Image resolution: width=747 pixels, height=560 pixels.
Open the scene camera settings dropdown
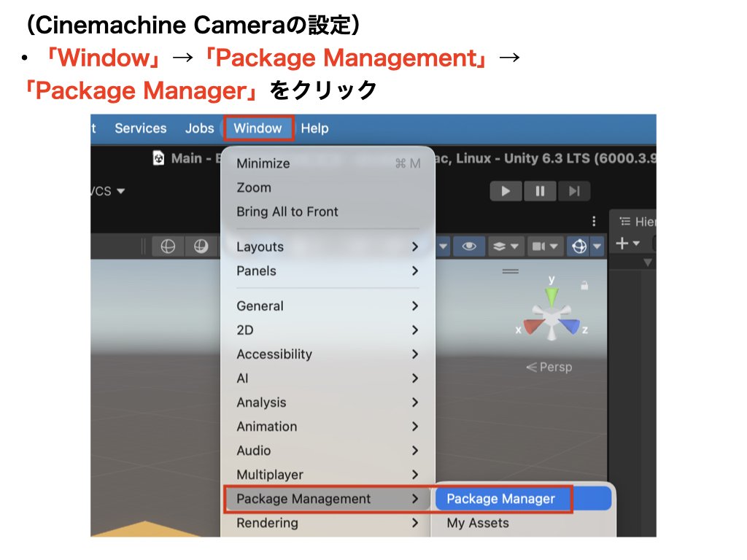pyautogui.click(x=545, y=246)
